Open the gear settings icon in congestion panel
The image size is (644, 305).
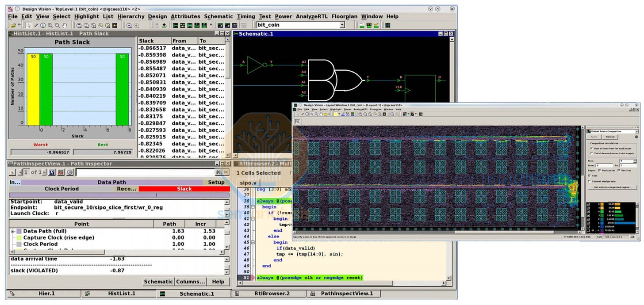coord(636,137)
